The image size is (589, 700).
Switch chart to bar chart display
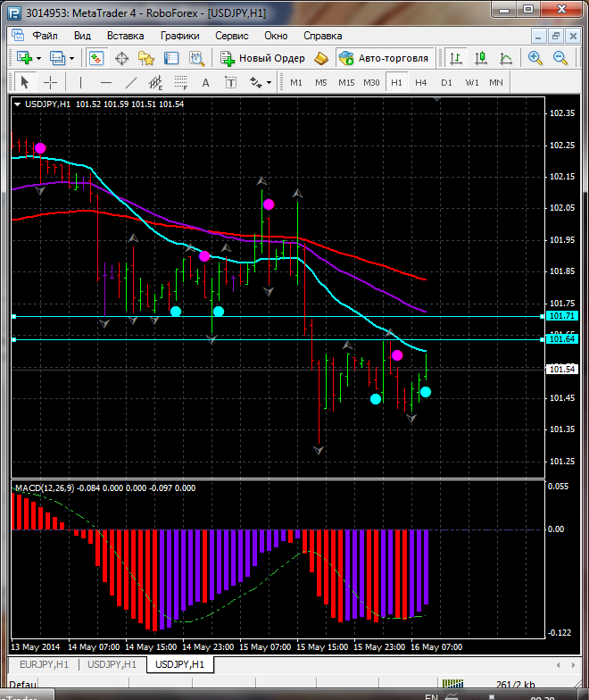pyautogui.click(x=456, y=58)
